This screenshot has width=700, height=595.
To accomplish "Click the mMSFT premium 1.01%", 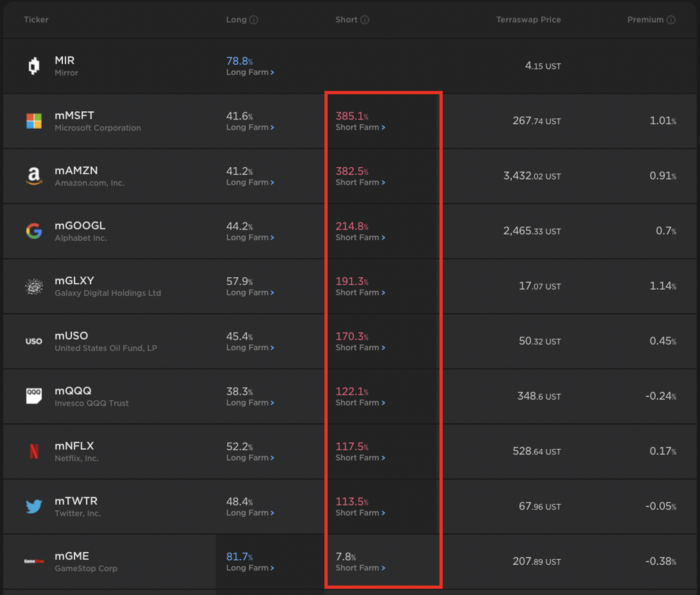I will pos(662,121).
